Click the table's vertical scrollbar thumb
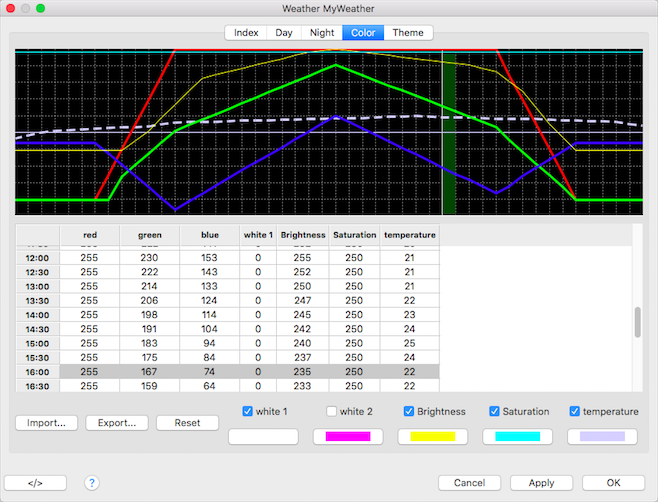The width and height of the screenshot is (658, 502). pos(637,322)
